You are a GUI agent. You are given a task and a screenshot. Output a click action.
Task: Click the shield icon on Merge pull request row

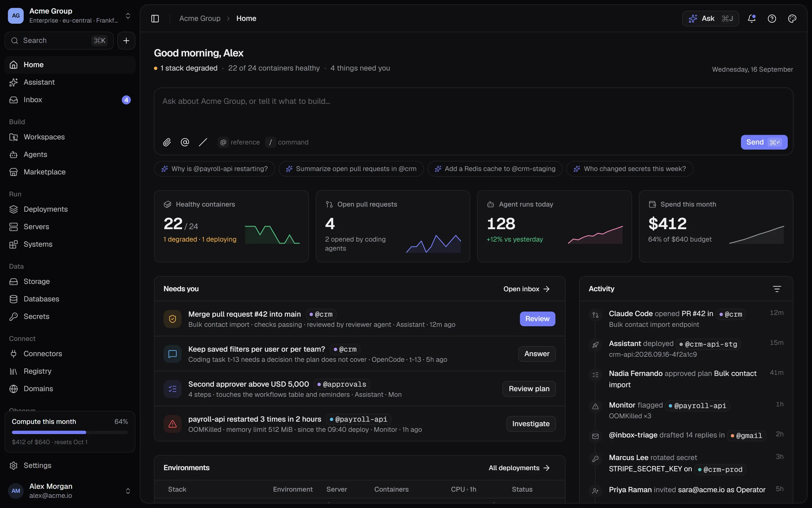173,319
